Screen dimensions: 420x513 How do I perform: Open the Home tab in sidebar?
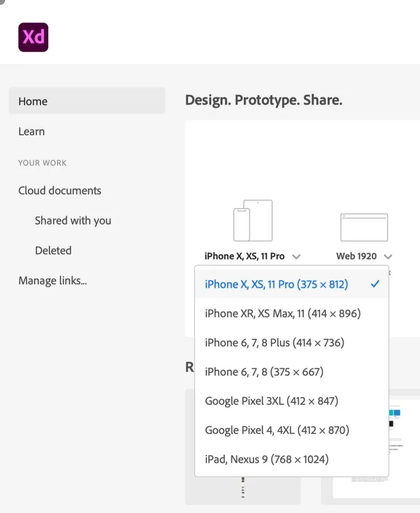coord(87,101)
